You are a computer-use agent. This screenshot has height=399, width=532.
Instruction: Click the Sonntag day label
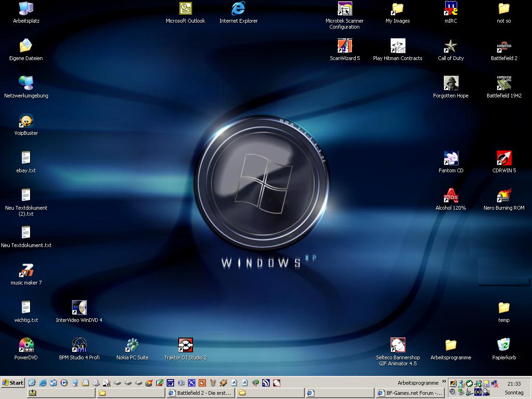pos(514,393)
